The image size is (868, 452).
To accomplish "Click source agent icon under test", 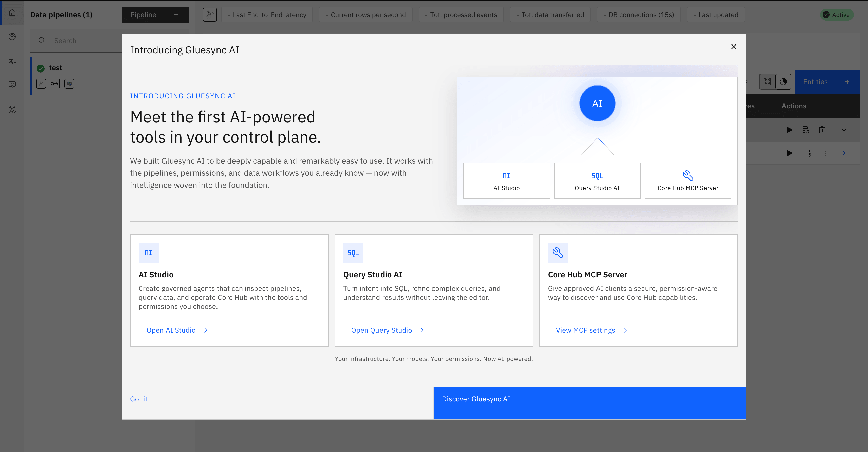I will pos(41,84).
